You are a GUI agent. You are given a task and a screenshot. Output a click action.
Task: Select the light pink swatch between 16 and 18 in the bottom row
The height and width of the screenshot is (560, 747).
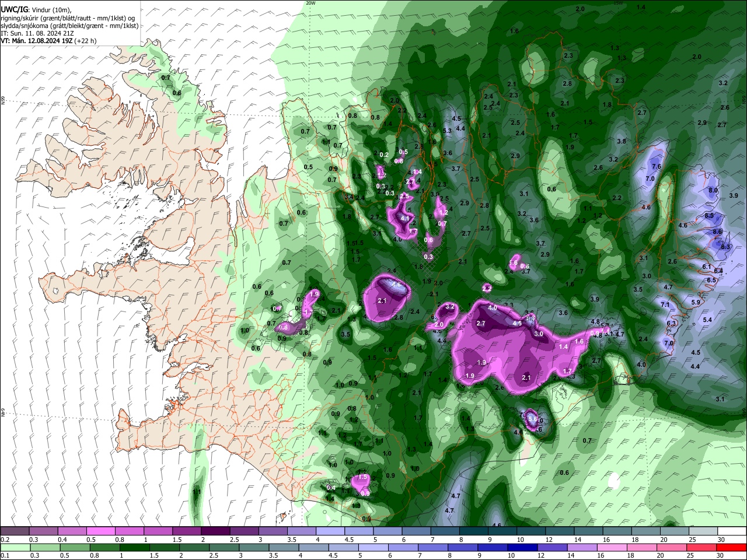point(612,547)
